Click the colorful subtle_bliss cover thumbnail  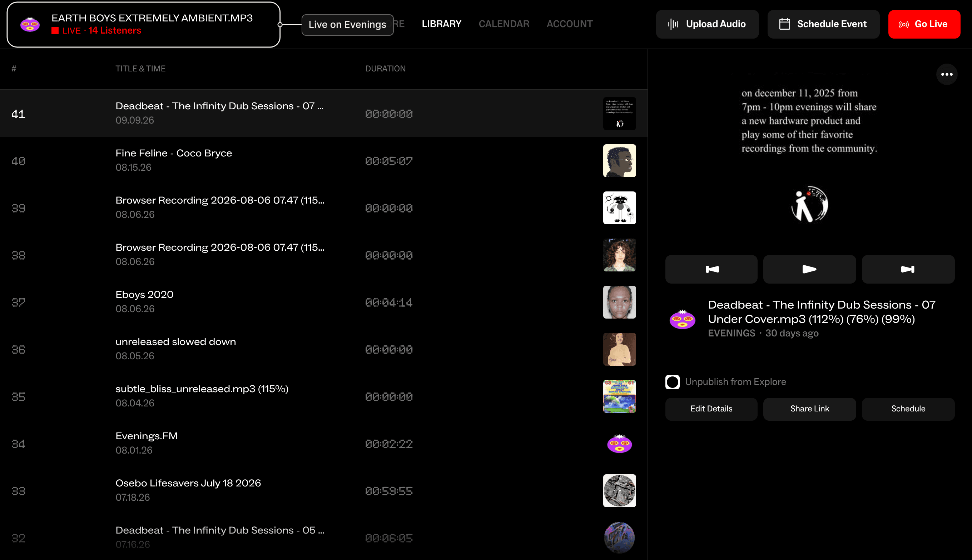point(619,396)
